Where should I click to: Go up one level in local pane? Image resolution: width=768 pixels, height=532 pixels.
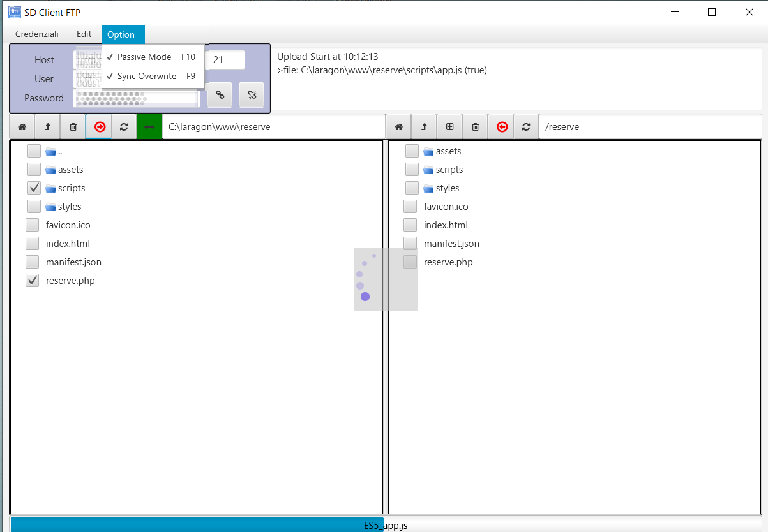click(47, 127)
